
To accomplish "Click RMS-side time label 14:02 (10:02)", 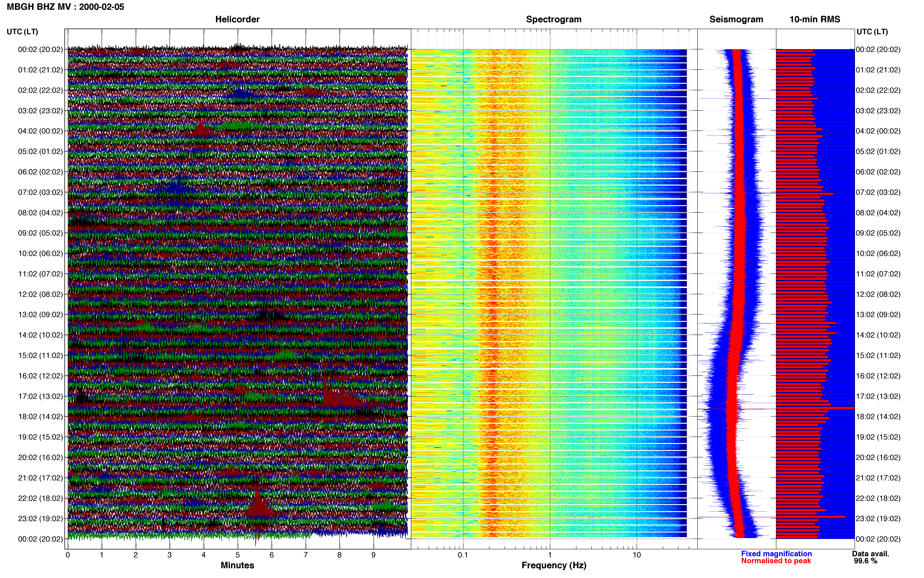I will (x=878, y=335).
